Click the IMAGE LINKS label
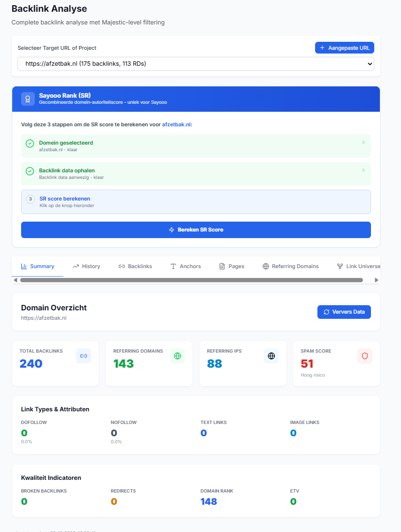This screenshot has height=532, width=401. (305, 423)
